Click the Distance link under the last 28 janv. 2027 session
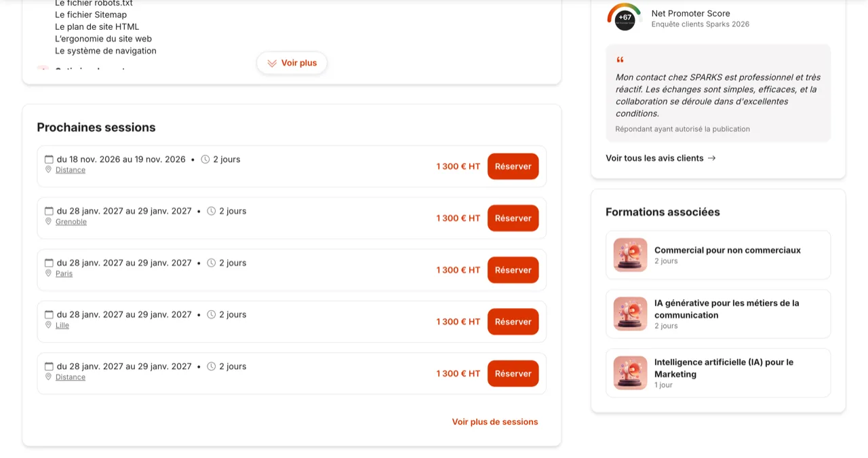Viewport: 868px width, 458px height. click(x=71, y=377)
